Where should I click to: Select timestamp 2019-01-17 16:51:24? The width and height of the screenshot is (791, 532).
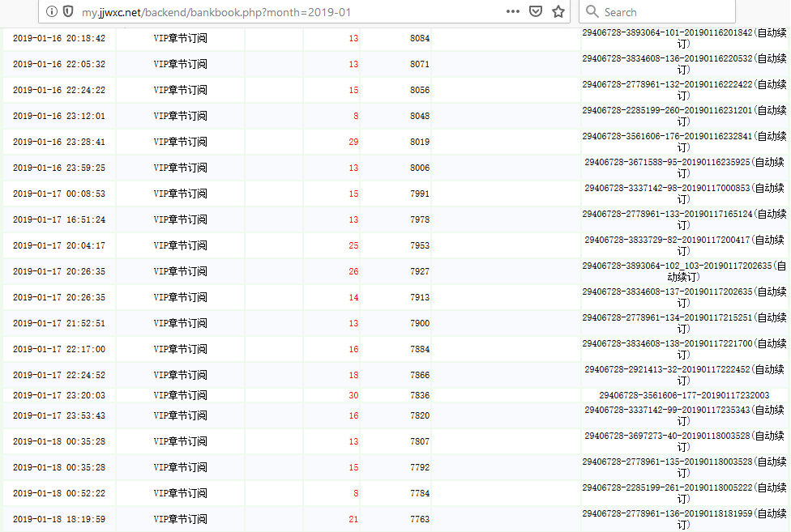[59, 219]
